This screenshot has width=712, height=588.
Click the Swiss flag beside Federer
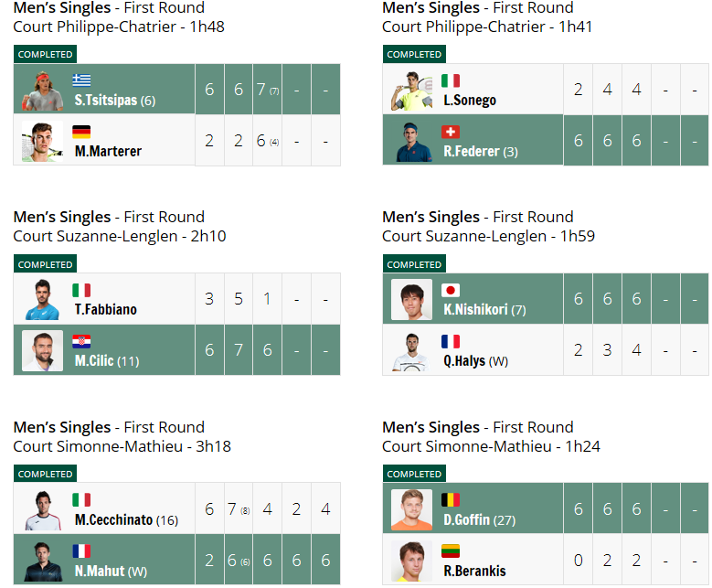click(451, 132)
